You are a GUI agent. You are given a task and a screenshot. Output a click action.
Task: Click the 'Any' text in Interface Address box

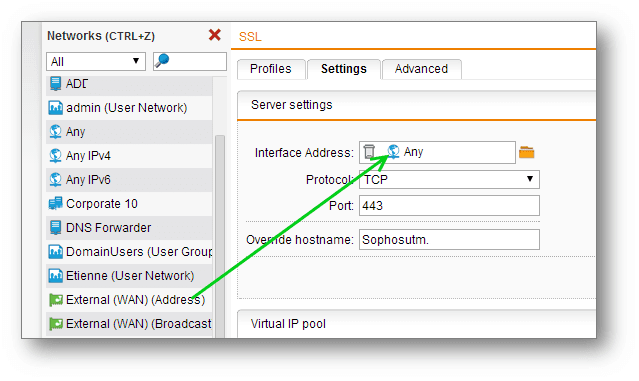(x=413, y=152)
